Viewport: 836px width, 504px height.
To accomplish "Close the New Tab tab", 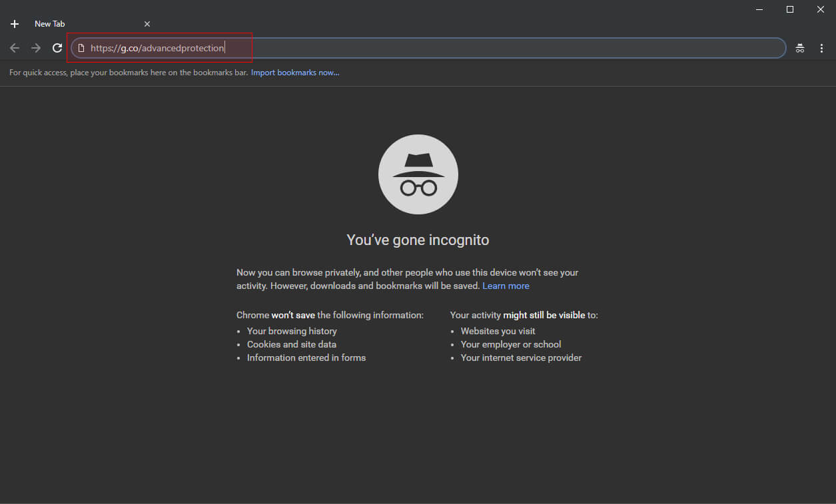I will pyautogui.click(x=147, y=24).
